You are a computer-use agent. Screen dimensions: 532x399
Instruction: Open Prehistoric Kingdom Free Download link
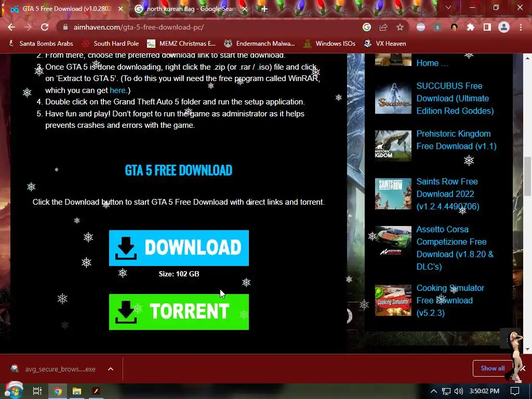point(456,140)
